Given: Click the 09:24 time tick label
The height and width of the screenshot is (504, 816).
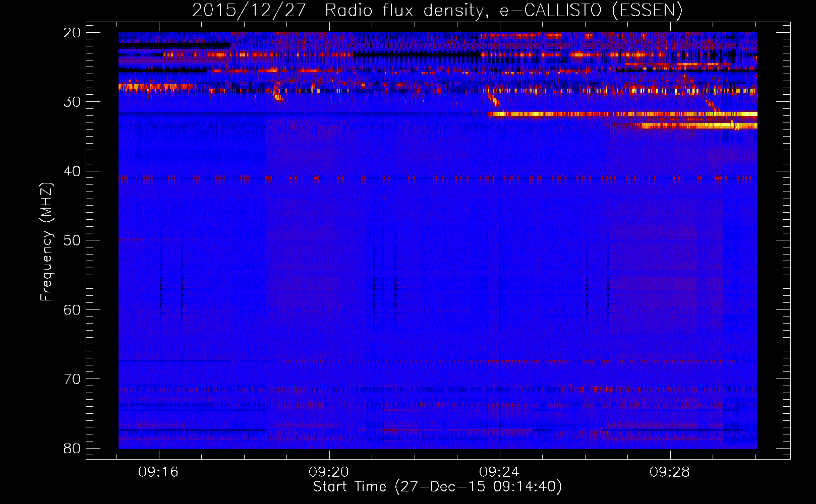Looking at the screenshot, I should [x=500, y=472].
